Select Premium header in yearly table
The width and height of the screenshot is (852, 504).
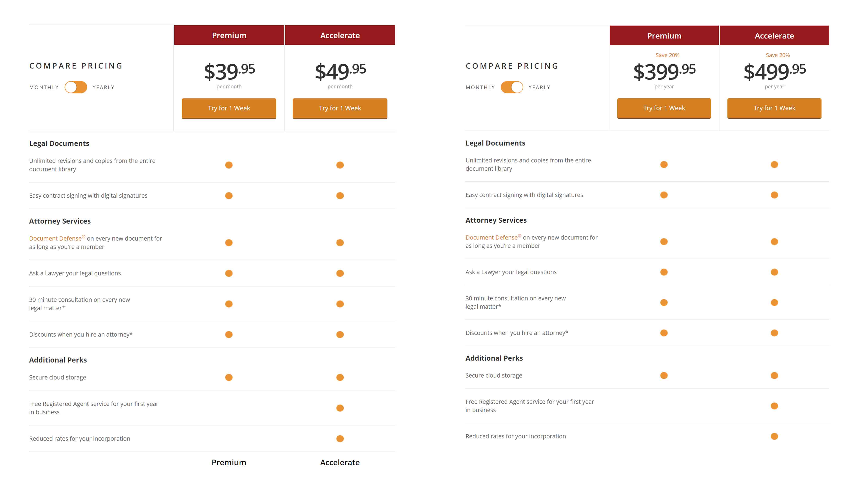[664, 35]
